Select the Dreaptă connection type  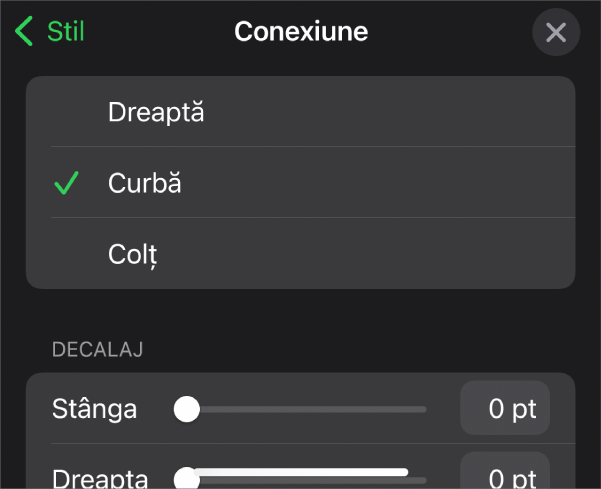point(156,112)
